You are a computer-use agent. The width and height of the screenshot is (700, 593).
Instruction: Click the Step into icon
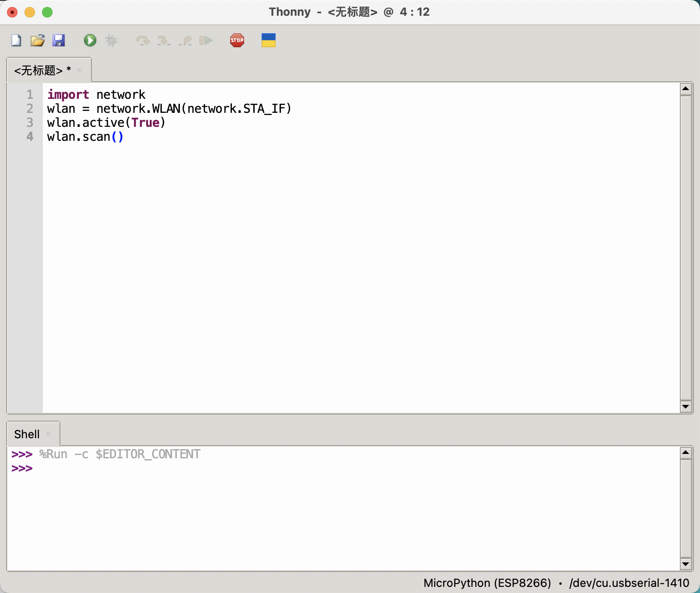pyautogui.click(x=164, y=40)
